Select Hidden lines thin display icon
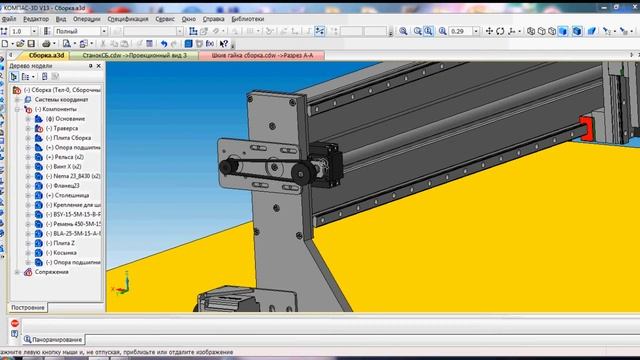Screen dimensions: 640x360 [x=552, y=31]
